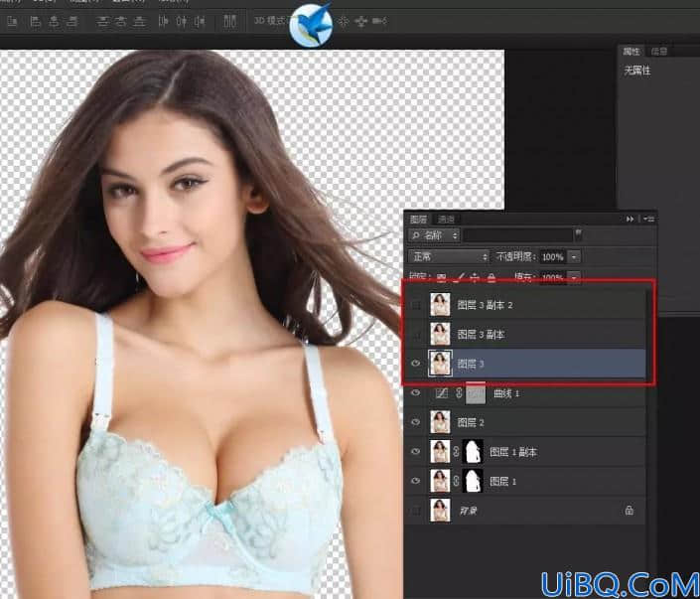Image resolution: width=700 pixels, height=599 pixels.
Task: Click the link icon on 图层 1
Action: click(457, 481)
